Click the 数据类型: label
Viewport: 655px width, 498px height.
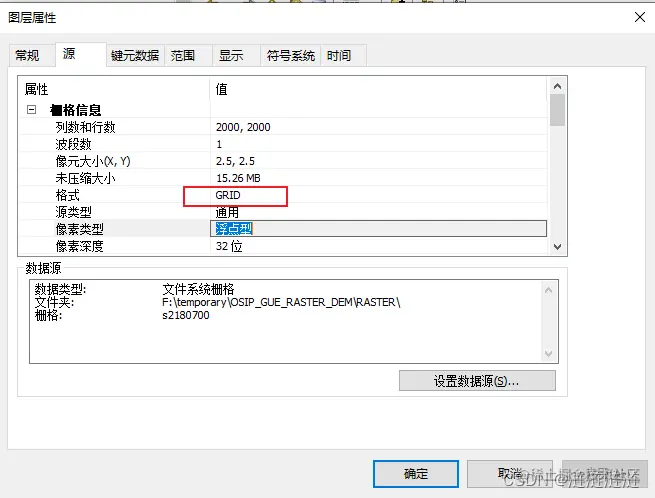click(60, 289)
